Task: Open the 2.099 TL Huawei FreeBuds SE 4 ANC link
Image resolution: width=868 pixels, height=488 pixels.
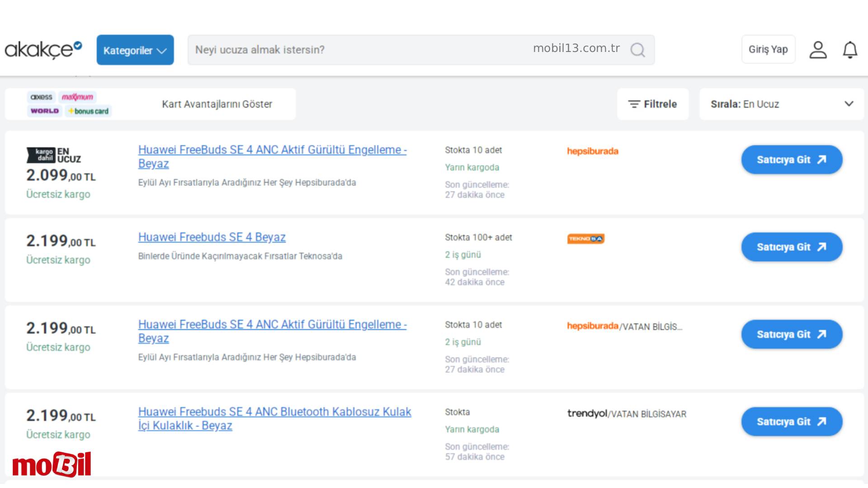Action: 273,156
